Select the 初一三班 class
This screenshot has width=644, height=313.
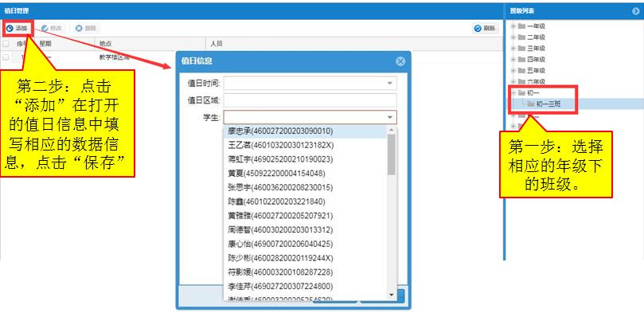tap(544, 104)
